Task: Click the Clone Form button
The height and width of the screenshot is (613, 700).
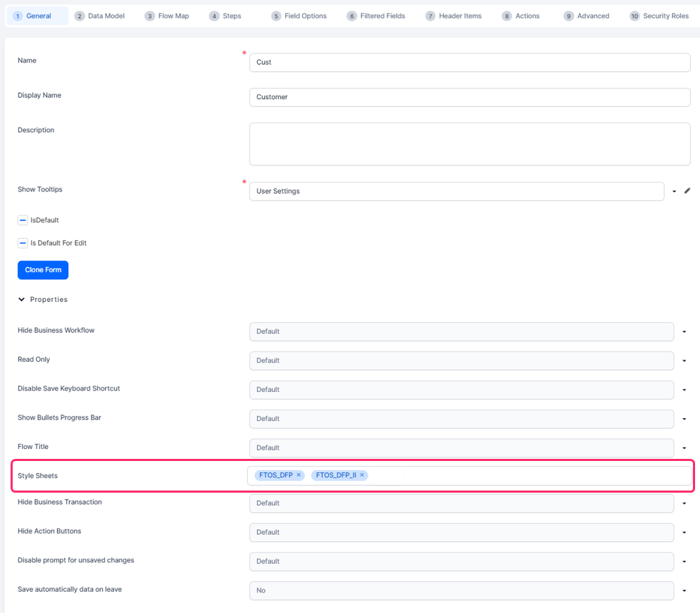Action: pyautogui.click(x=43, y=270)
